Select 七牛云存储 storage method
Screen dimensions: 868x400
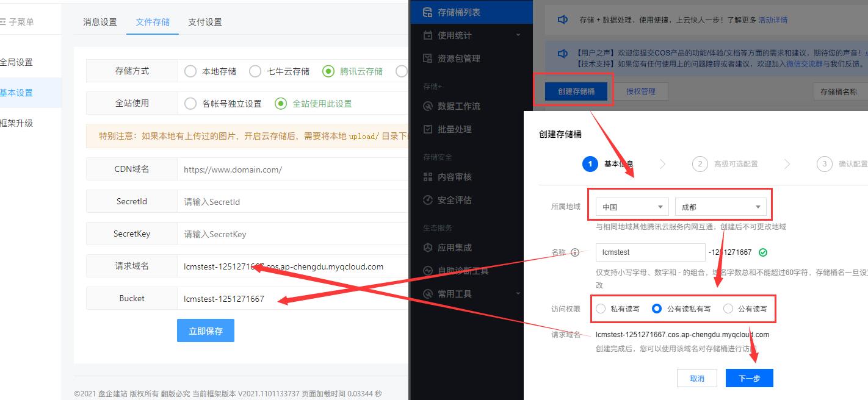(x=279, y=71)
